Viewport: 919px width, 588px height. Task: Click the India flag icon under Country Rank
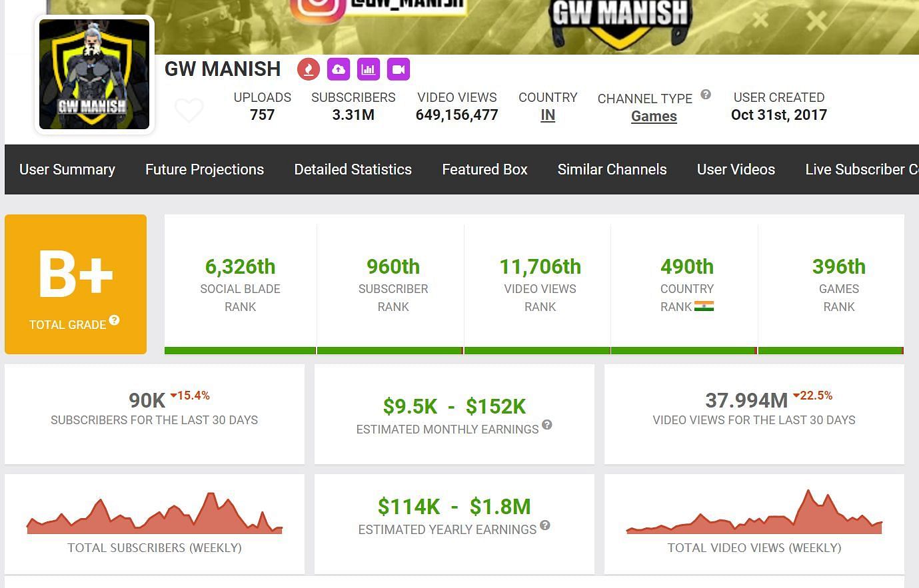pos(704,306)
